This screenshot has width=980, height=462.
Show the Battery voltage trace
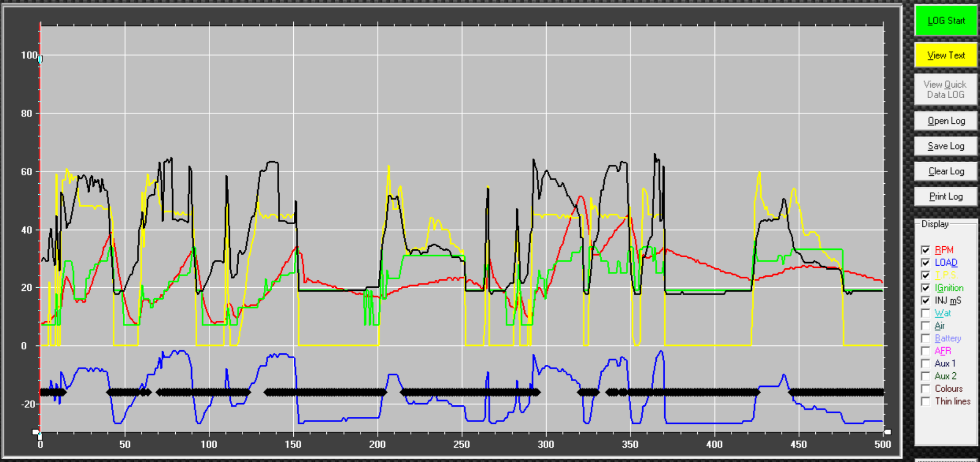(925, 338)
